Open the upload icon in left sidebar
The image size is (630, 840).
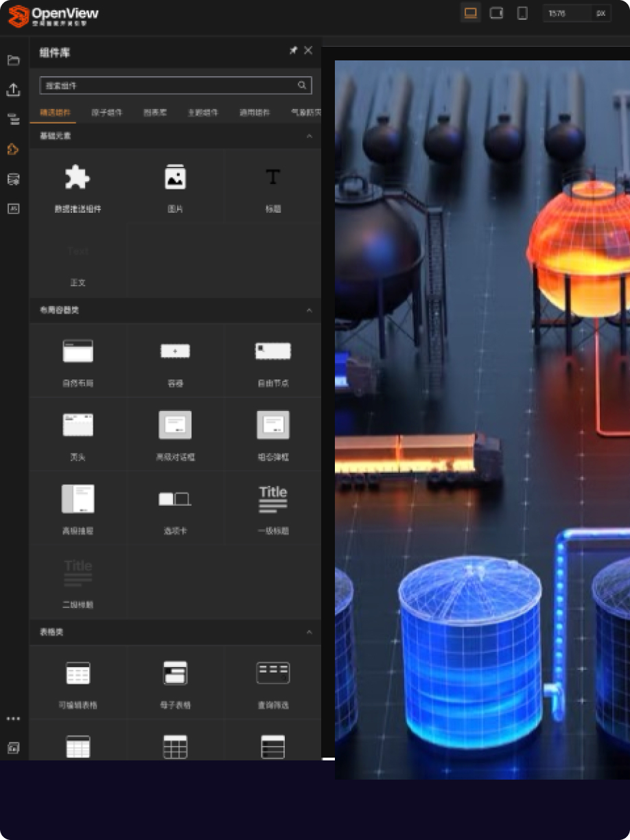13,90
